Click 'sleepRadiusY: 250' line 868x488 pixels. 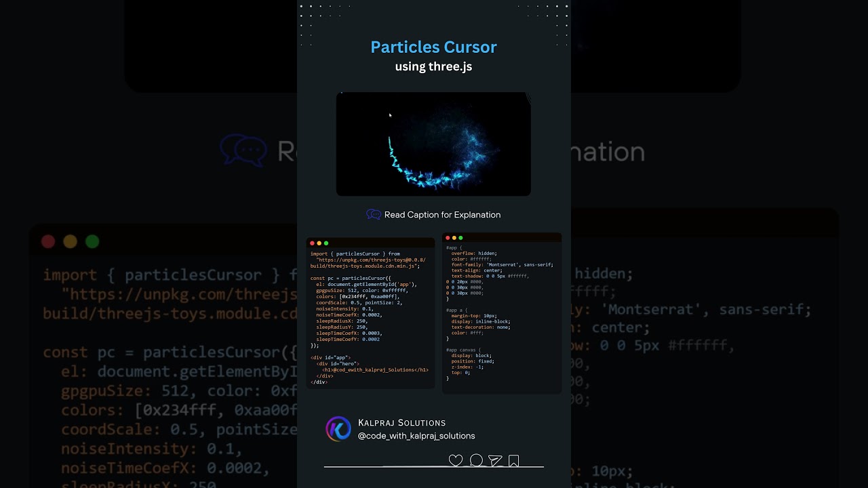point(342,327)
